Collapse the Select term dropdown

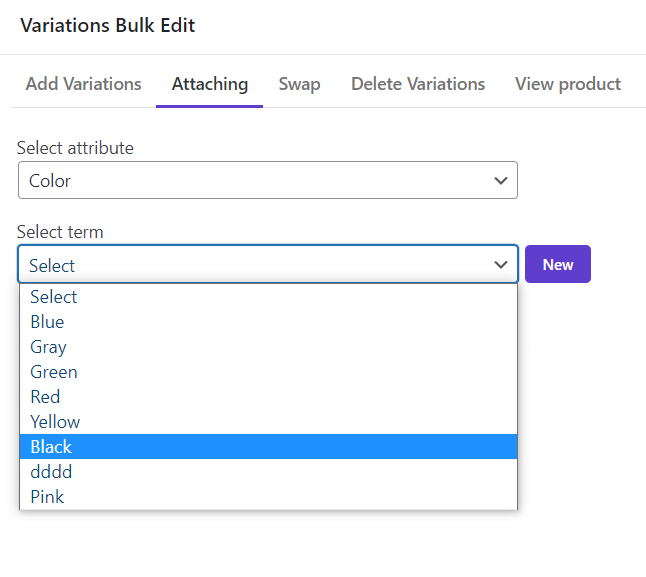[268, 264]
